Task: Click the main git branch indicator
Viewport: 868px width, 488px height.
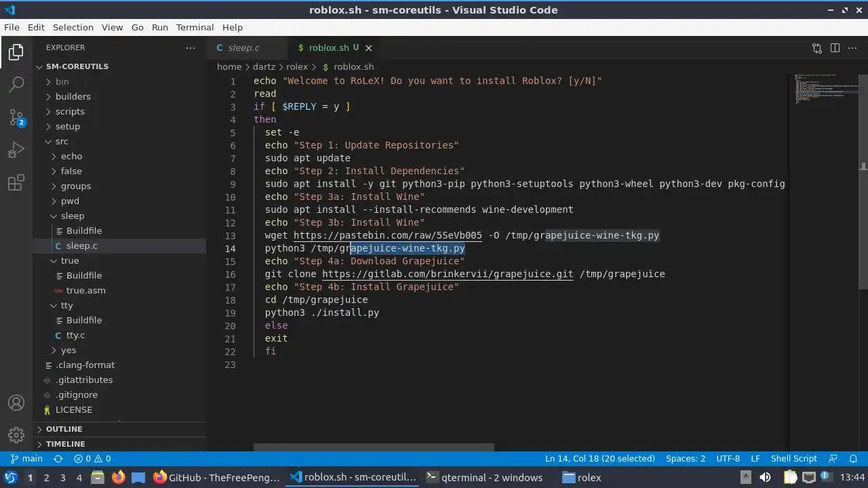Action: pos(27,458)
